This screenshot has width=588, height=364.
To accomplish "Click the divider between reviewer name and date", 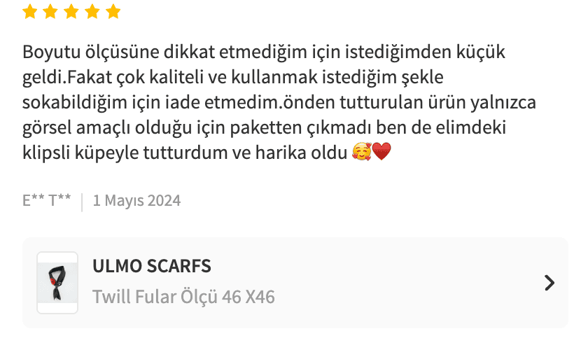I will tap(82, 202).
